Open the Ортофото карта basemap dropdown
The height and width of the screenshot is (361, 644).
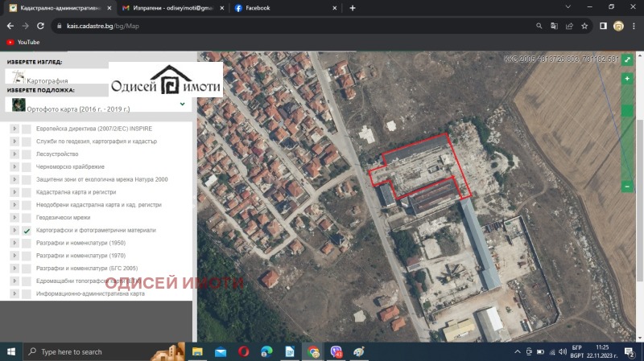182,104
